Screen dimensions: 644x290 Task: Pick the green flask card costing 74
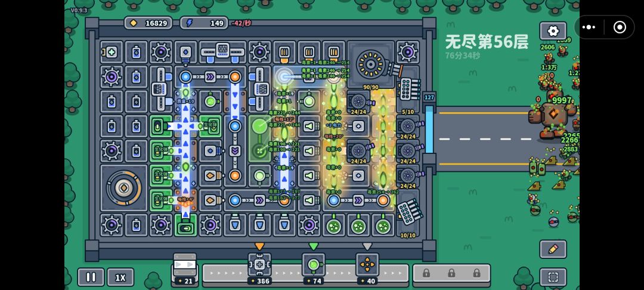[314, 269]
